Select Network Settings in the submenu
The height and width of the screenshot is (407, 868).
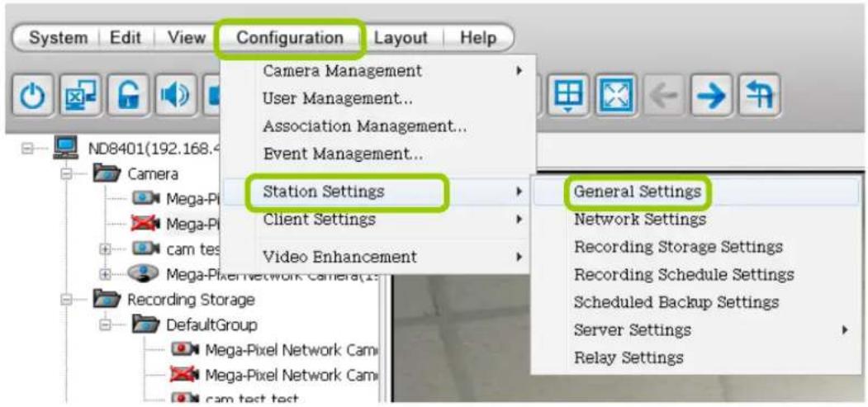click(695, 219)
